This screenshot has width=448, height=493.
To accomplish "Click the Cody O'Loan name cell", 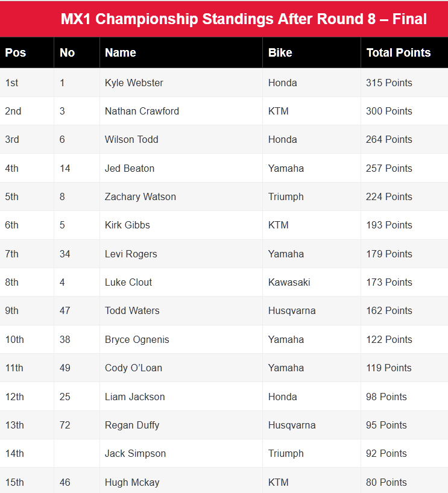I will tap(133, 368).
